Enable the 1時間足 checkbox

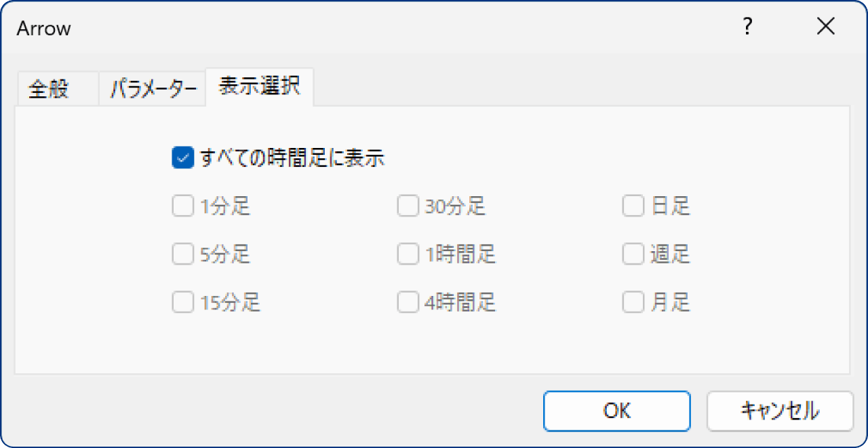[x=408, y=255]
